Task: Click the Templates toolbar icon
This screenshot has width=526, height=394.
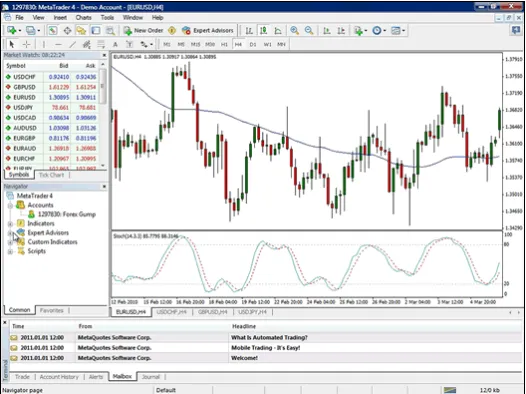Action: click(396, 31)
